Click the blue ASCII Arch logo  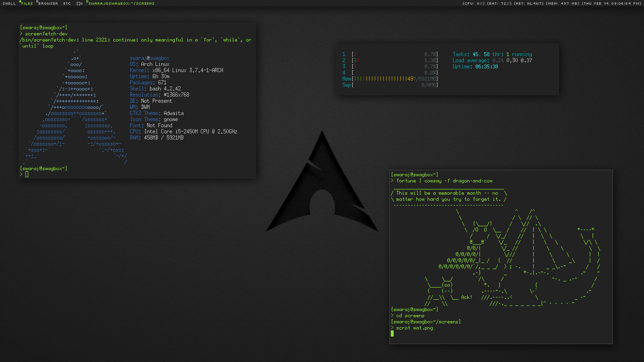click(x=75, y=108)
